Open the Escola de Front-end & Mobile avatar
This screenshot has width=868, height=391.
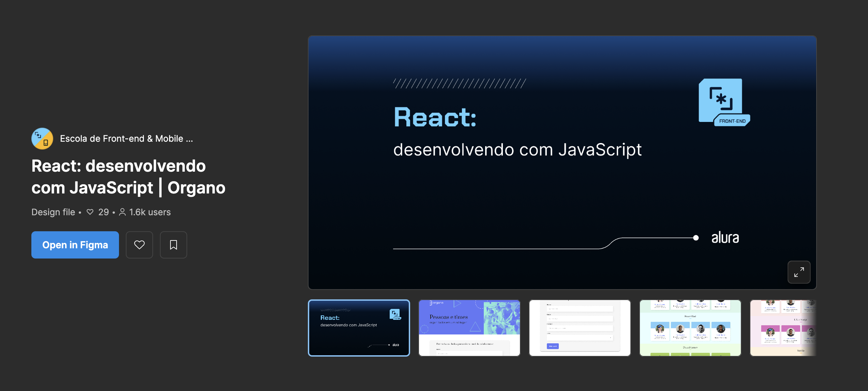pyautogui.click(x=42, y=138)
